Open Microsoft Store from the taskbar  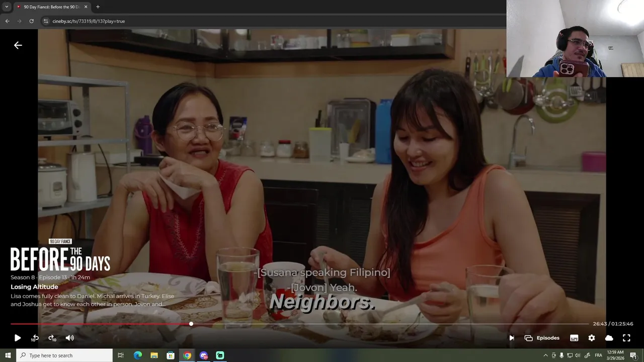point(171,355)
